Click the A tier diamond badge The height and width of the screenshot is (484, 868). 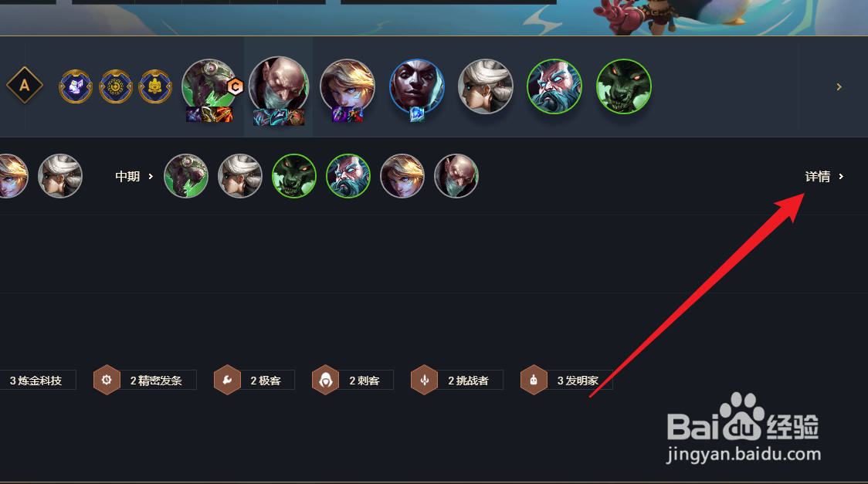pyautogui.click(x=25, y=85)
